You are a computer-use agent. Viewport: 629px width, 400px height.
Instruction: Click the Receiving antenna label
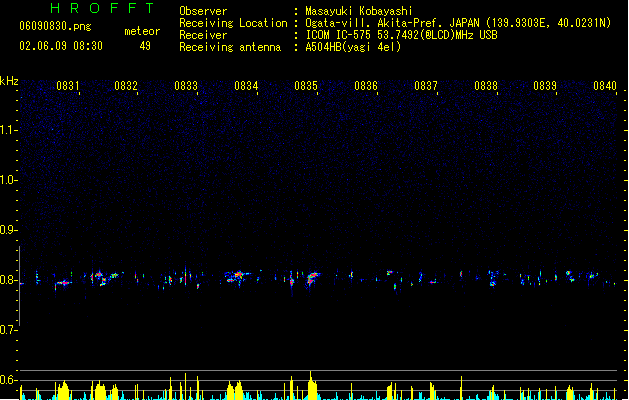tap(230, 47)
